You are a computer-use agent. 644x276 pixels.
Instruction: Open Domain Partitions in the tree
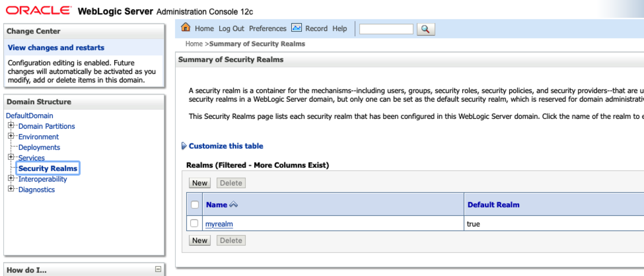(47, 126)
